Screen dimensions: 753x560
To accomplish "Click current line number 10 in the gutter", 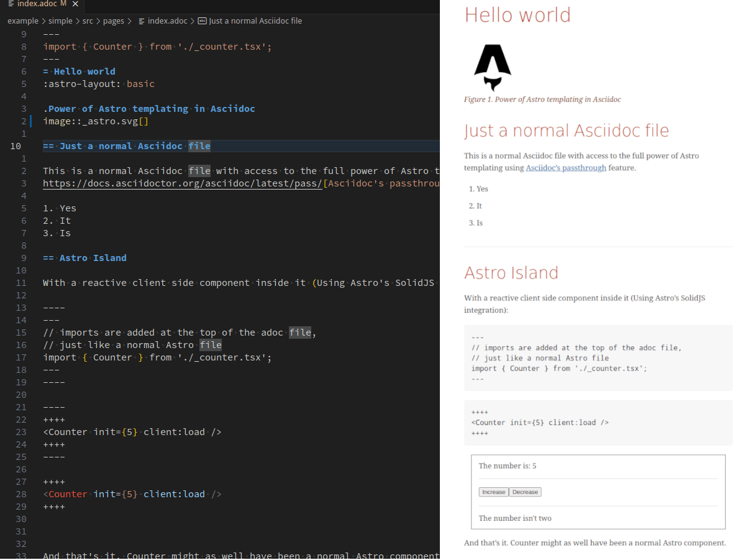I will click(16, 146).
